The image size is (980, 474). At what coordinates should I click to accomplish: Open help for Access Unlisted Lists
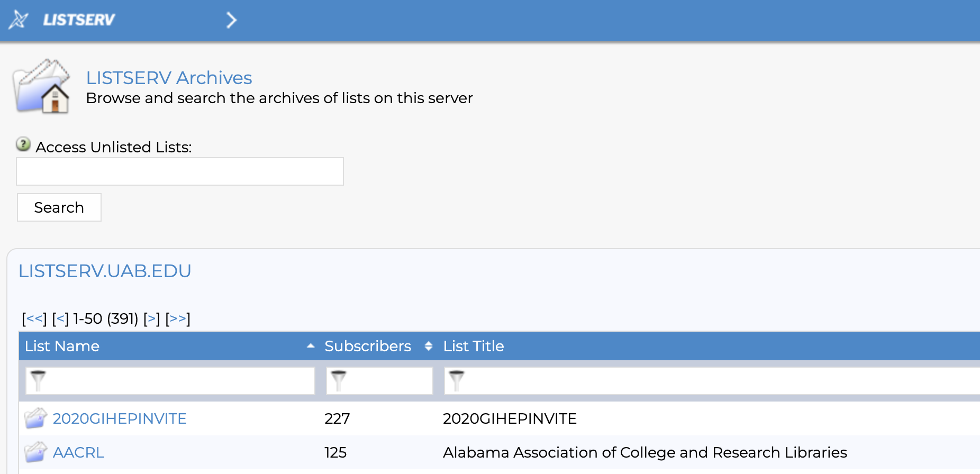click(23, 144)
